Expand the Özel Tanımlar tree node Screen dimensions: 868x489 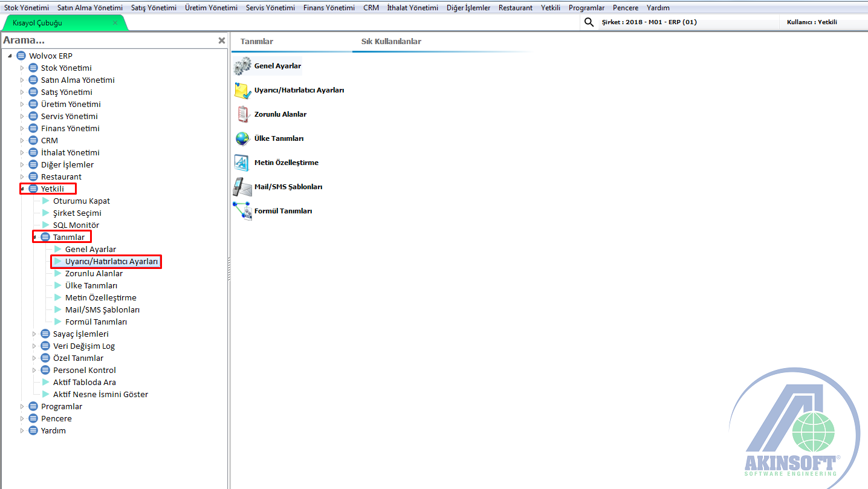tap(34, 358)
